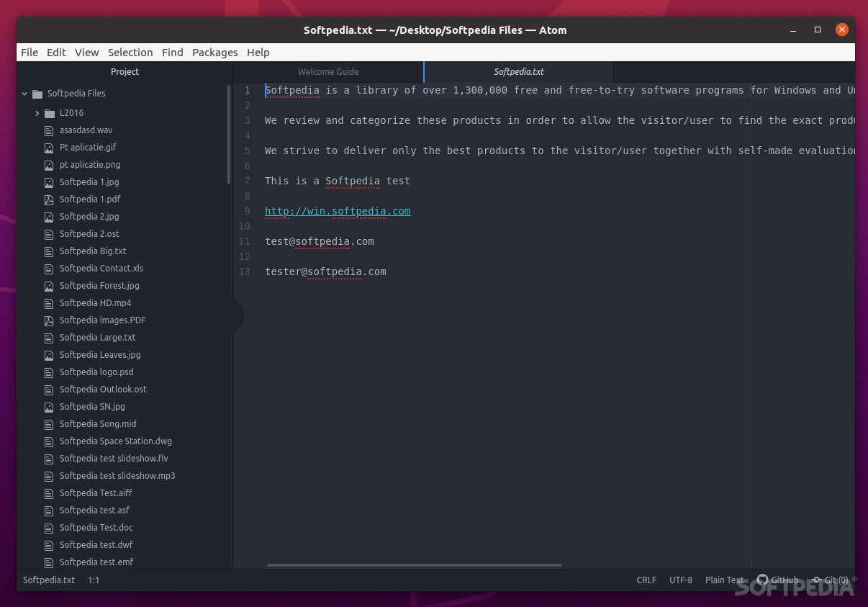Open the File menu
Image resolution: width=868 pixels, height=607 pixels.
(30, 52)
